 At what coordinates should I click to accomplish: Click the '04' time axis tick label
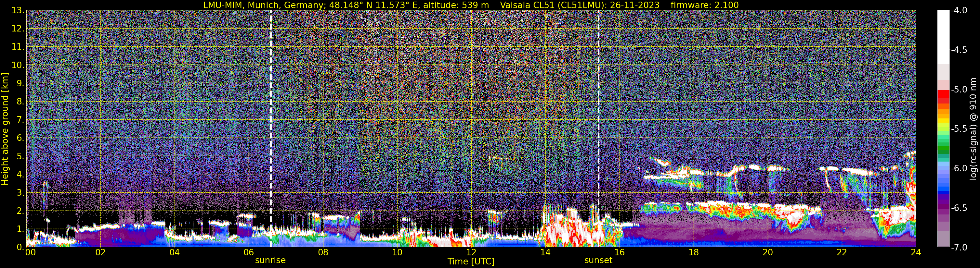[x=174, y=253]
